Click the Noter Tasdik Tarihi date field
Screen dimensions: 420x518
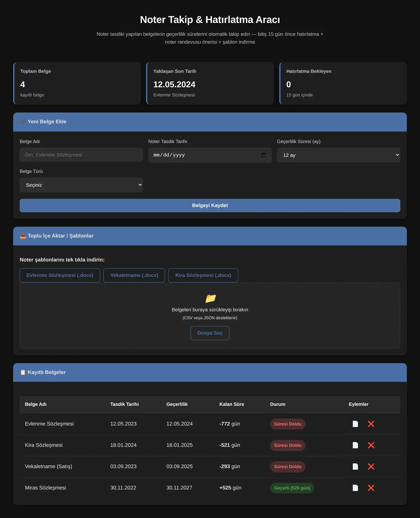[x=210, y=155]
